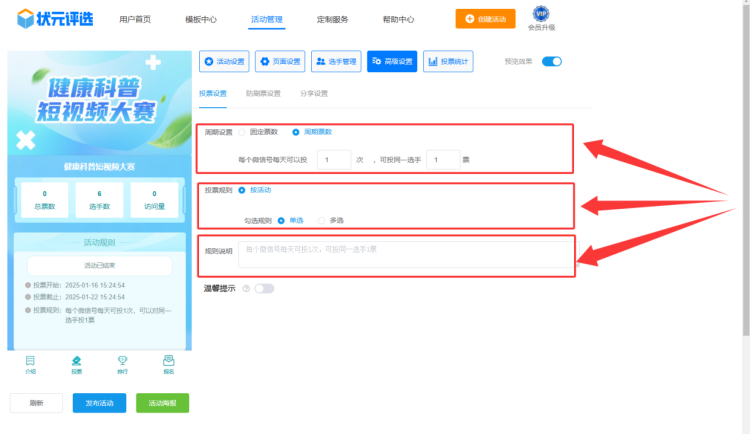Screen dimensions: 750x434
Task: Select the 报名 icon in preview footer
Action: tap(168, 362)
